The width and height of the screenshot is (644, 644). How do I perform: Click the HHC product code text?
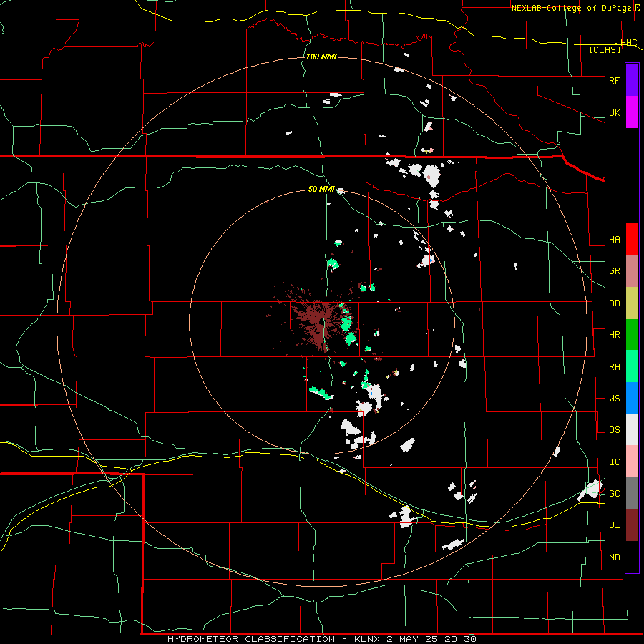(x=628, y=43)
